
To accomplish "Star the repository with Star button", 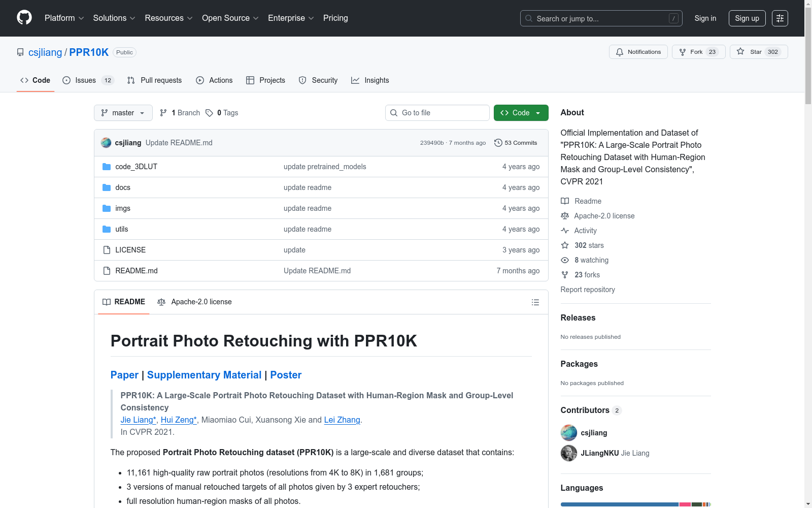I will pyautogui.click(x=759, y=52).
